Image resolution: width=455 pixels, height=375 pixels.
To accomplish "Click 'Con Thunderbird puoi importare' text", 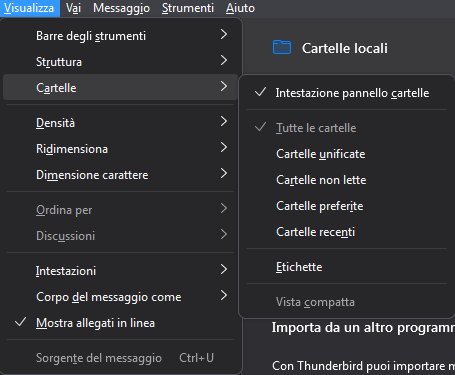I will pos(363,366).
